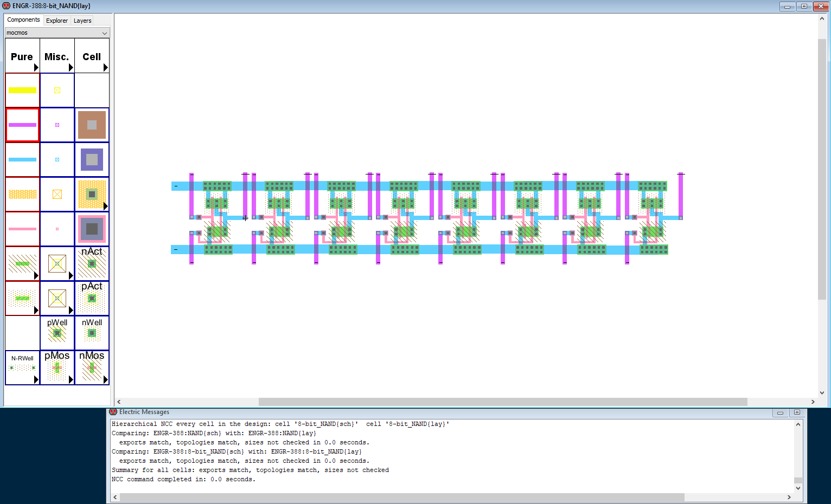This screenshot has height=504, width=831.
Task: Click the ENGR-388:8-bit_NAND{lay} window title icon
Action: point(7,5)
